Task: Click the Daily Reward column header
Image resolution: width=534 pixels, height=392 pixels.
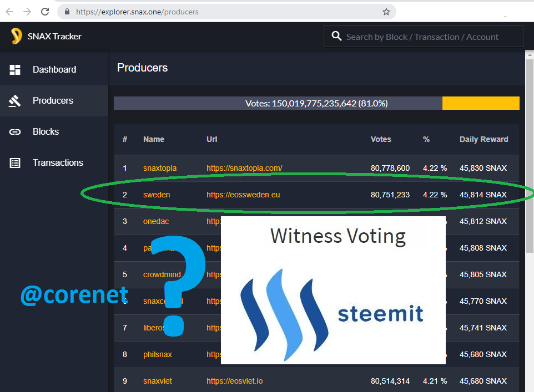Action: coord(483,140)
